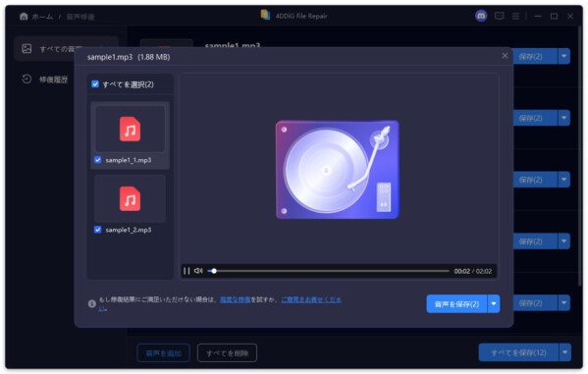The image size is (588, 374).
Task: Expand the 音声を保存(2) dropdown arrow
Action: point(494,303)
